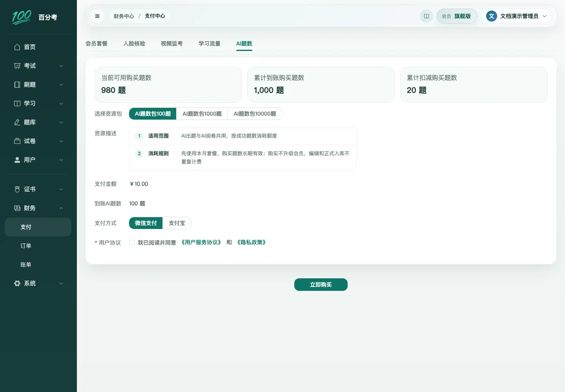
Task: Click the 试卷 paper icon in sidebar
Action: [17, 141]
